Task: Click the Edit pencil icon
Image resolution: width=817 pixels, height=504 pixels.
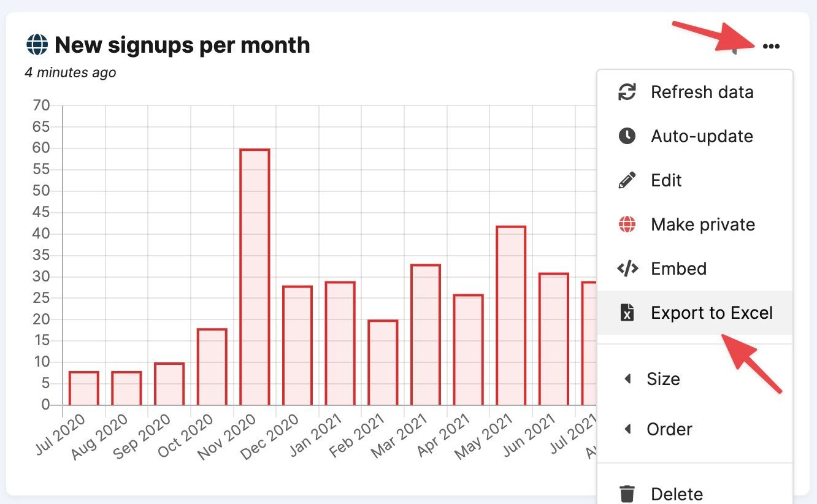Action: point(627,180)
